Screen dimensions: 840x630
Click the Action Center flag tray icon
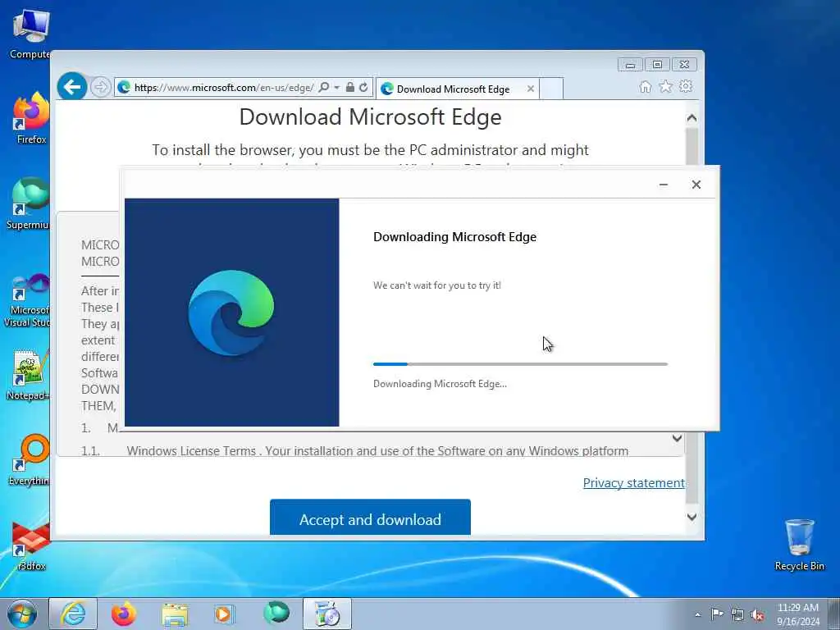[x=716, y=614]
